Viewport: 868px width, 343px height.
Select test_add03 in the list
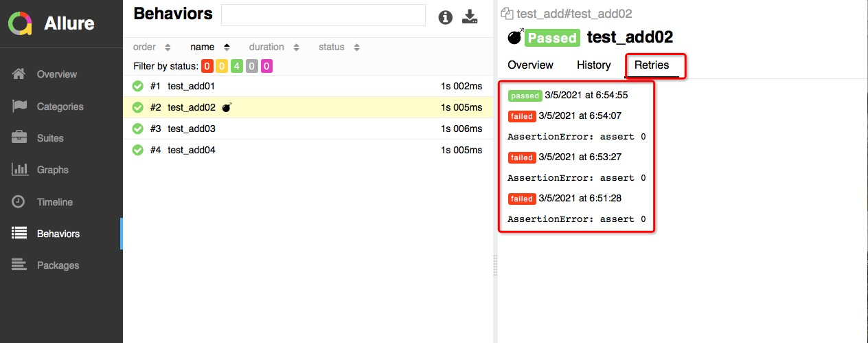(x=308, y=129)
